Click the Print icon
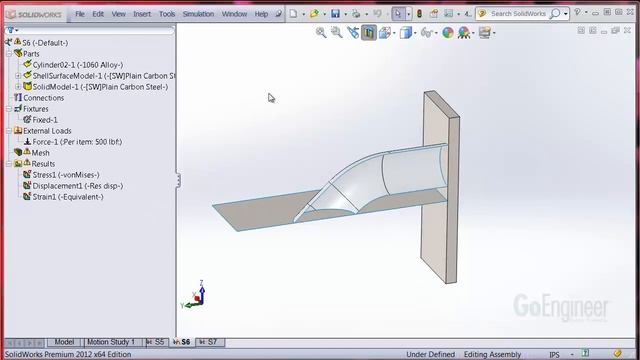 point(356,13)
